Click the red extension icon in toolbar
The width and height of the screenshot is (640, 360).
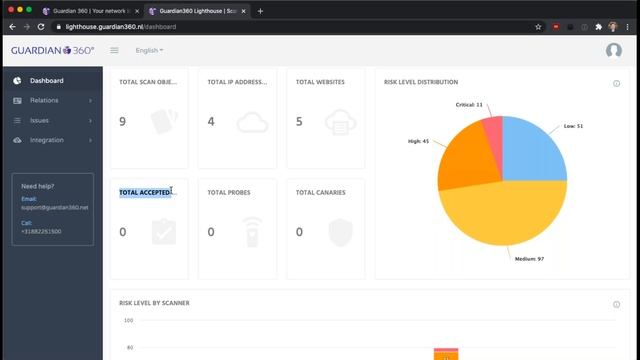click(x=556, y=27)
